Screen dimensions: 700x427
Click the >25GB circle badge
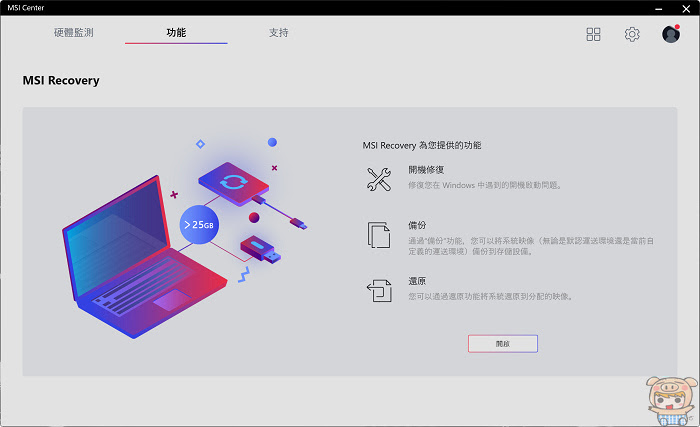point(199,225)
